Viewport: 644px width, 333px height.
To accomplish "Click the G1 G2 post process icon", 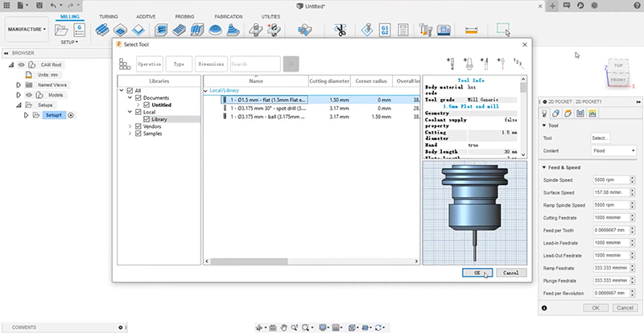I will pos(385,31).
